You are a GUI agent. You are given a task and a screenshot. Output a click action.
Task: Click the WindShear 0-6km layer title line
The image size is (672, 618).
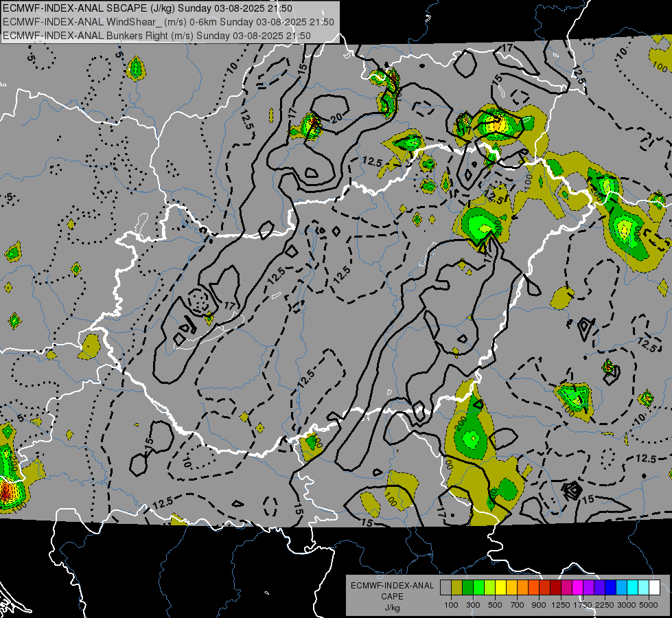[x=168, y=22]
